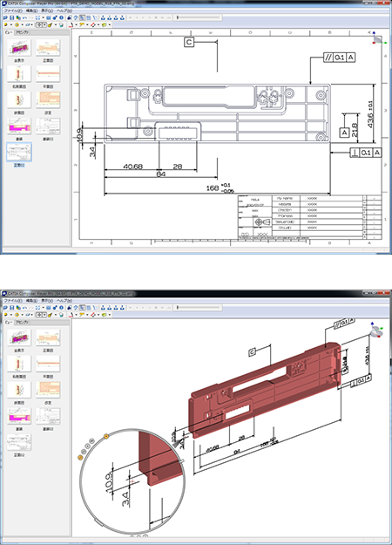Click the yellow annotation label icon in upper window
Viewport: 392px width, 545px height.
(82, 25)
